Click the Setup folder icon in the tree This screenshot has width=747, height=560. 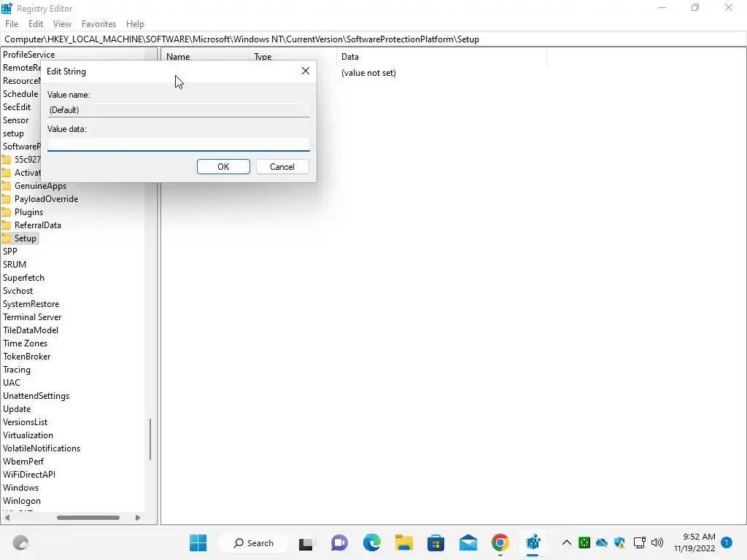click(6, 238)
